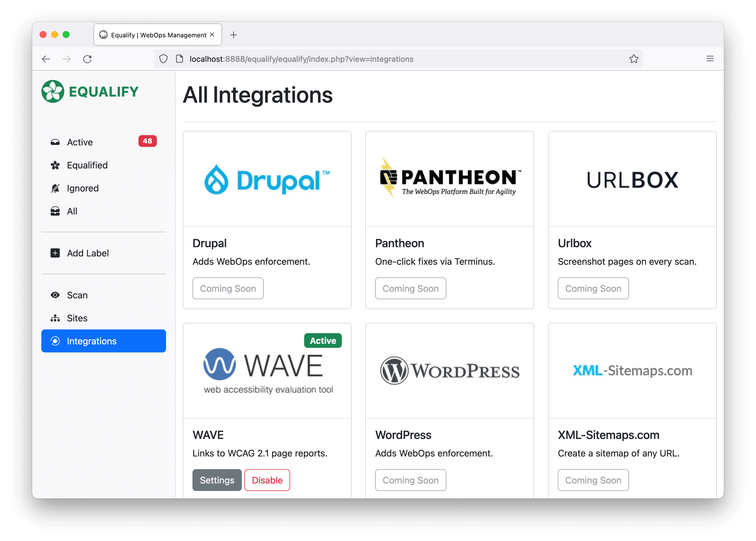Click the macOS yellow minimize button
This screenshot has height=541, width=756.
pyautogui.click(x=55, y=35)
